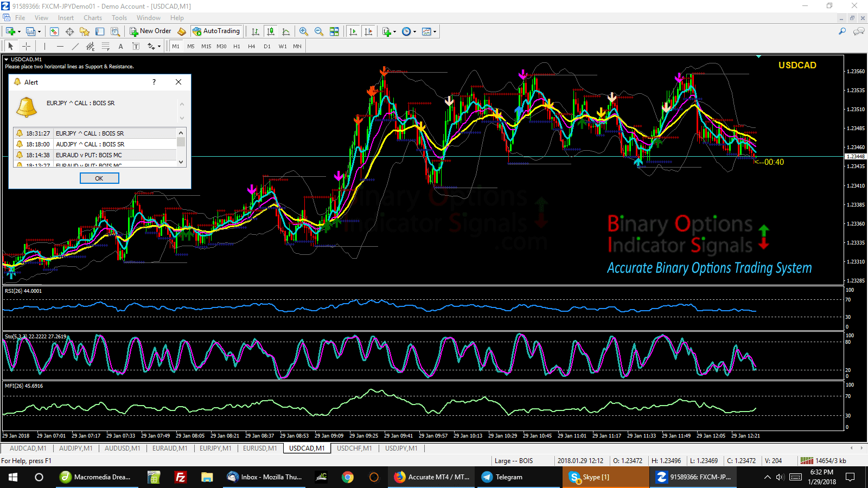
Task: Zoom in on the chart
Action: click(x=304, y=31)
